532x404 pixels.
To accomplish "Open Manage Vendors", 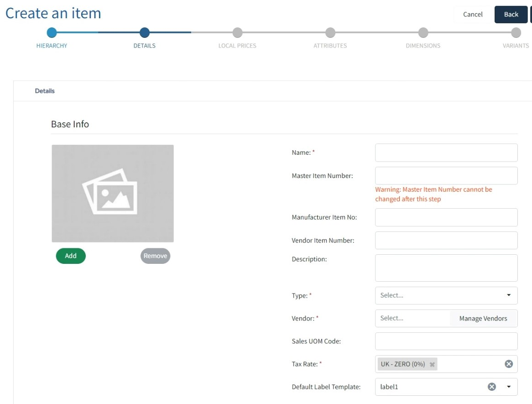I will [483, 319].
